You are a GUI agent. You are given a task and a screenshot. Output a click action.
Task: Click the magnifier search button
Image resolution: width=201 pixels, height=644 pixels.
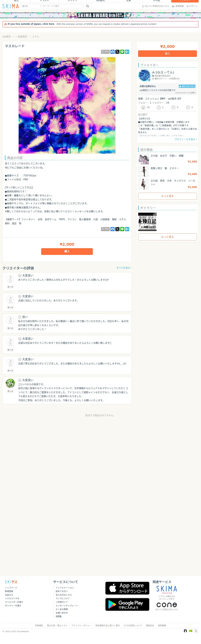pos(87,6)
